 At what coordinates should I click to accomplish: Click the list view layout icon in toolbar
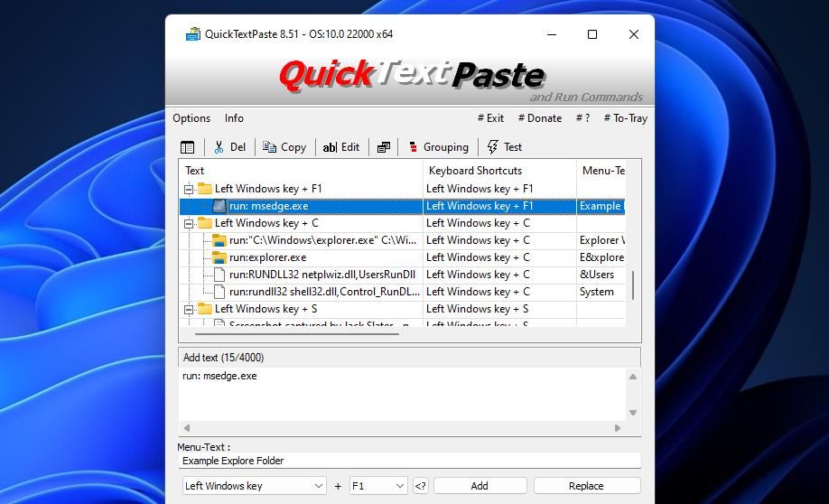187,147
